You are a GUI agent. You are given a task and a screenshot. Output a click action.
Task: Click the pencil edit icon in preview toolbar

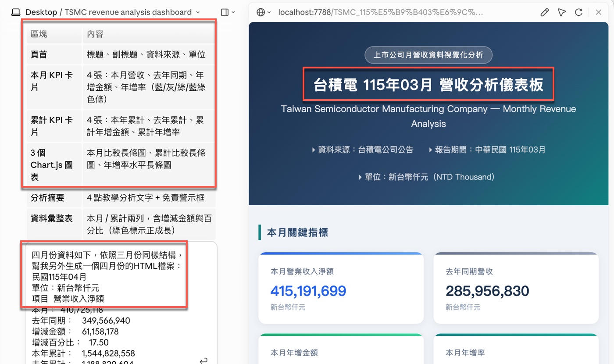click(x=545, y=12)
